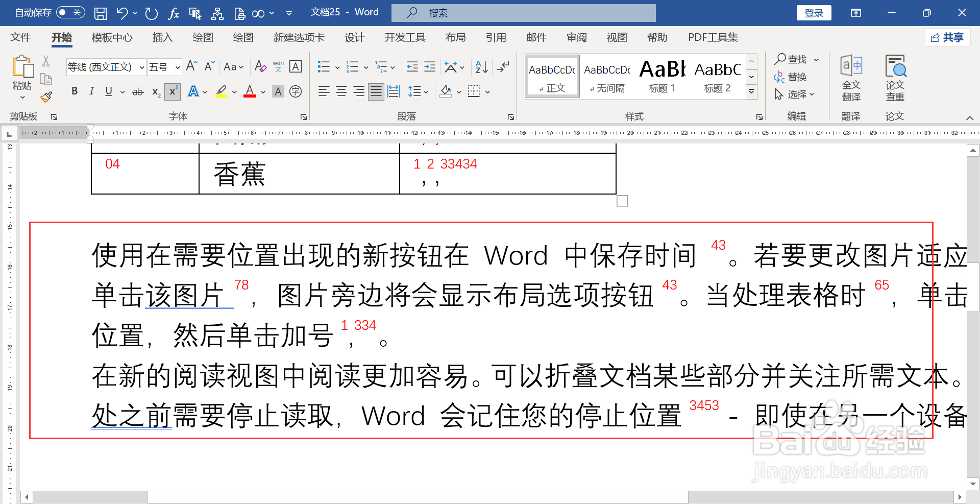Click the Cut scissors icon
The height and width of the screenshot is (504, 980).
point(46,61)
